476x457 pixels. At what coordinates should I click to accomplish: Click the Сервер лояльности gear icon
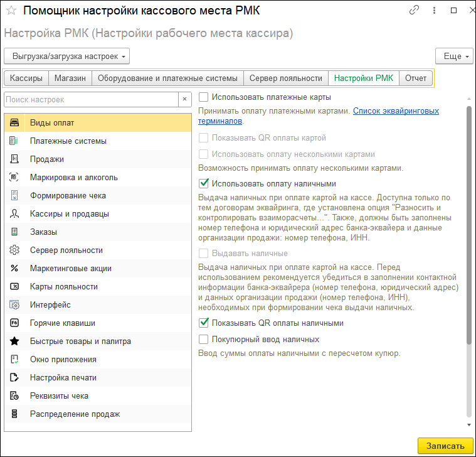(14, 250)
